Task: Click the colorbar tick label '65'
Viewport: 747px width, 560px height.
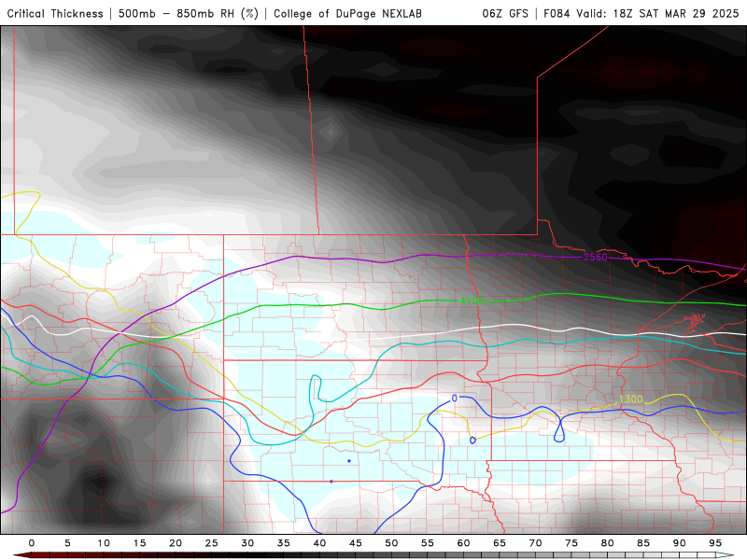Action: point(500,543)
